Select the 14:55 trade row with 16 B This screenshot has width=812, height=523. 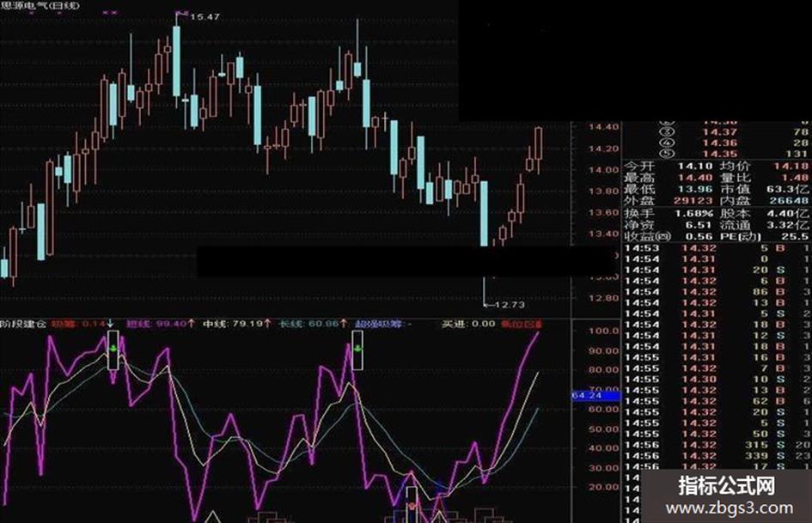pos(717,357)
